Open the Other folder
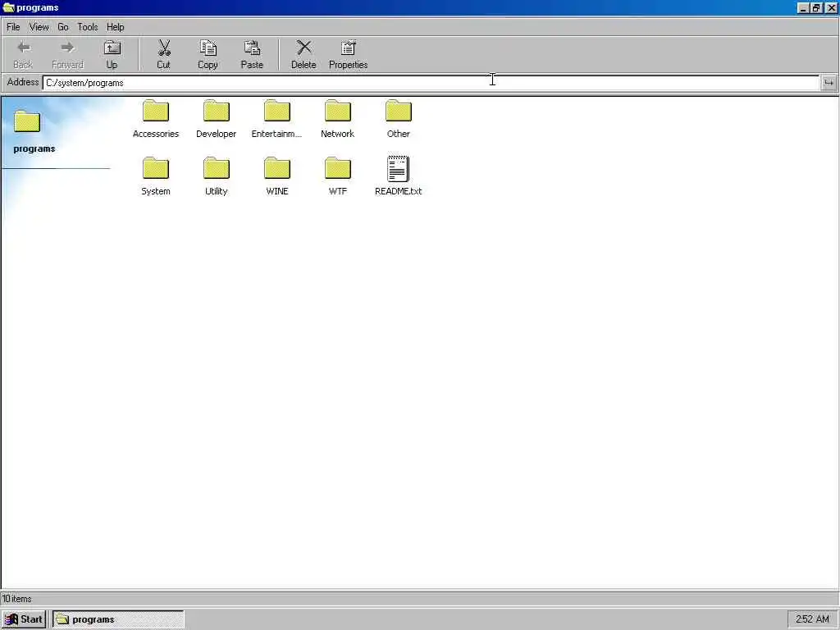The height and width of the screenshot is (630, 840). pyautogui.click(x=398, y=119)
